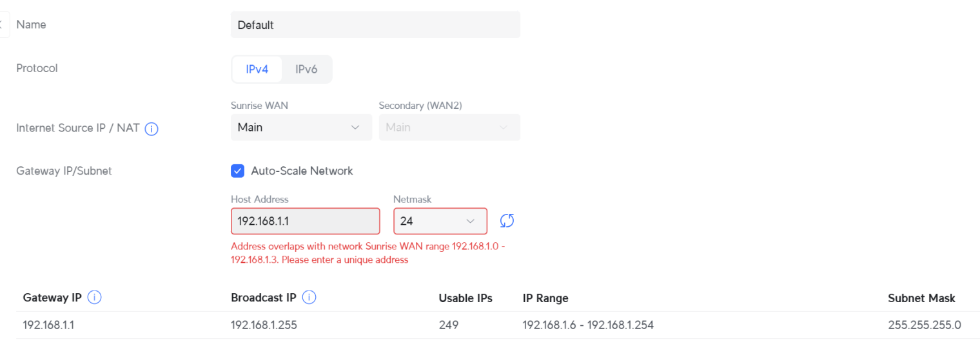The image size is (980, 344).
Task: Click the info icon beside Internet Source IP / NAT
Action: 152,129
